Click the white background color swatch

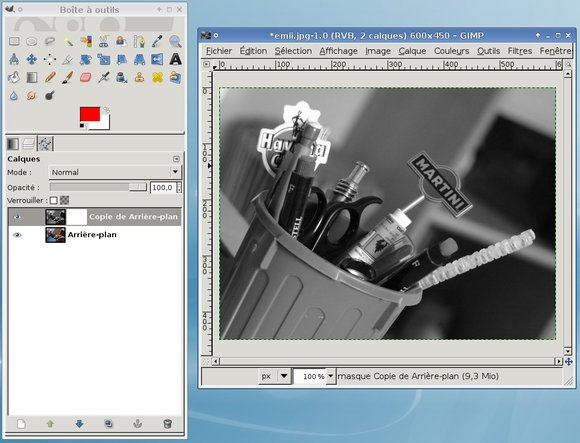(x=105, y=125)
